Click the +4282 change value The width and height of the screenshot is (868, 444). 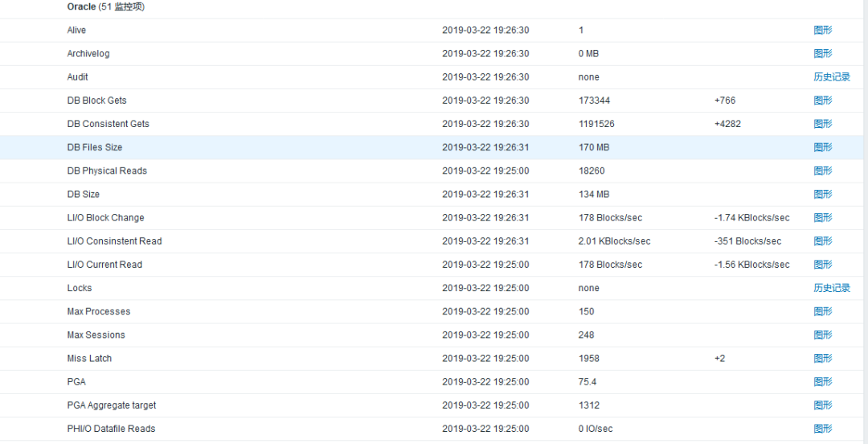click(x=727, y=124)
